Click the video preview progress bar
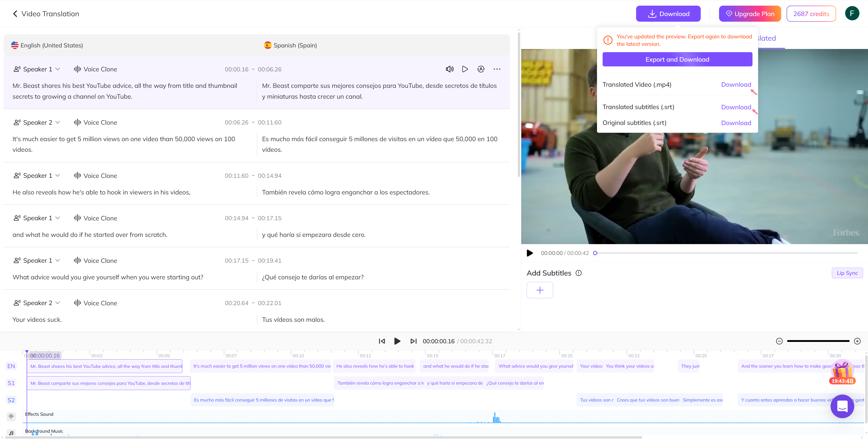The image size is (868, 439). 726,253
